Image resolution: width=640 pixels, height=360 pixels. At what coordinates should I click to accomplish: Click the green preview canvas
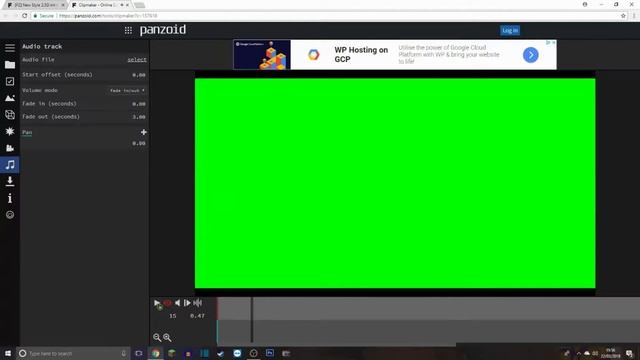pos(395,183)
